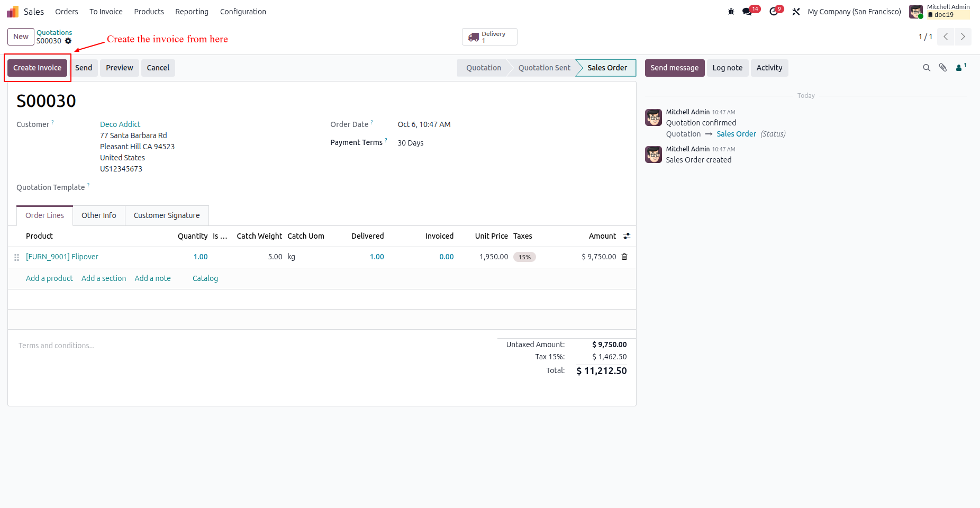Go to previous record arrow

[x=946, y=37]
